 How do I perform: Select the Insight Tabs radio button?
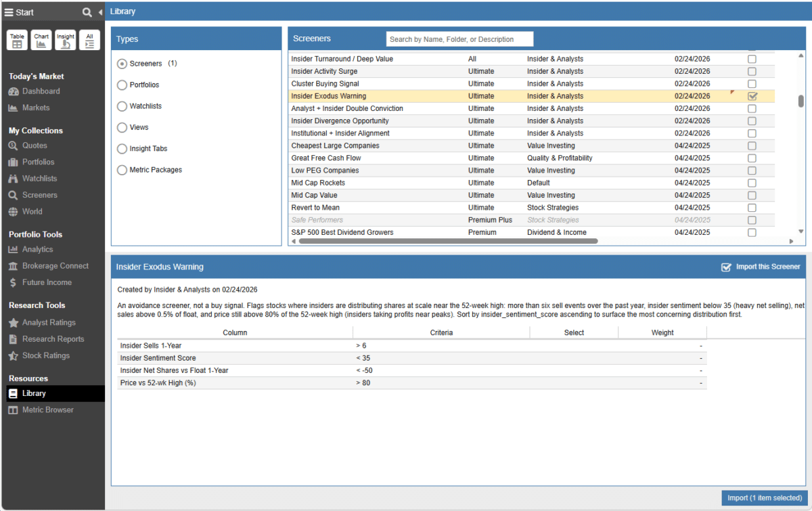(x=122, y=149)
